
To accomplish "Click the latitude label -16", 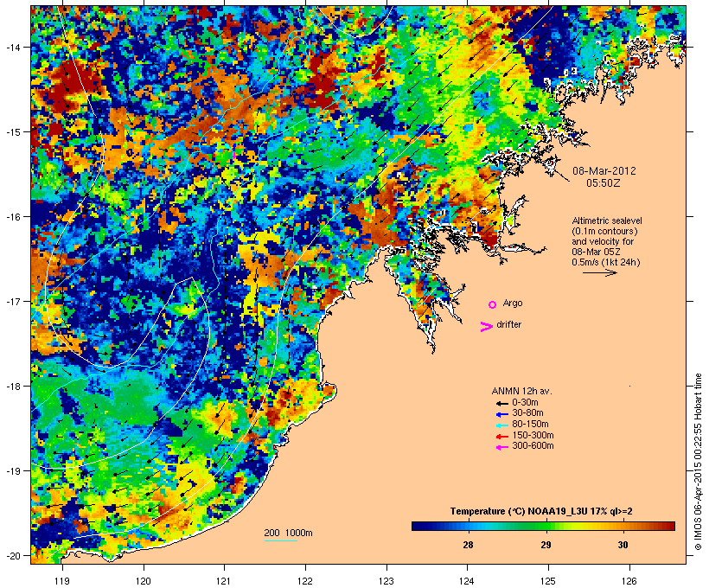I will click(13, 217).
